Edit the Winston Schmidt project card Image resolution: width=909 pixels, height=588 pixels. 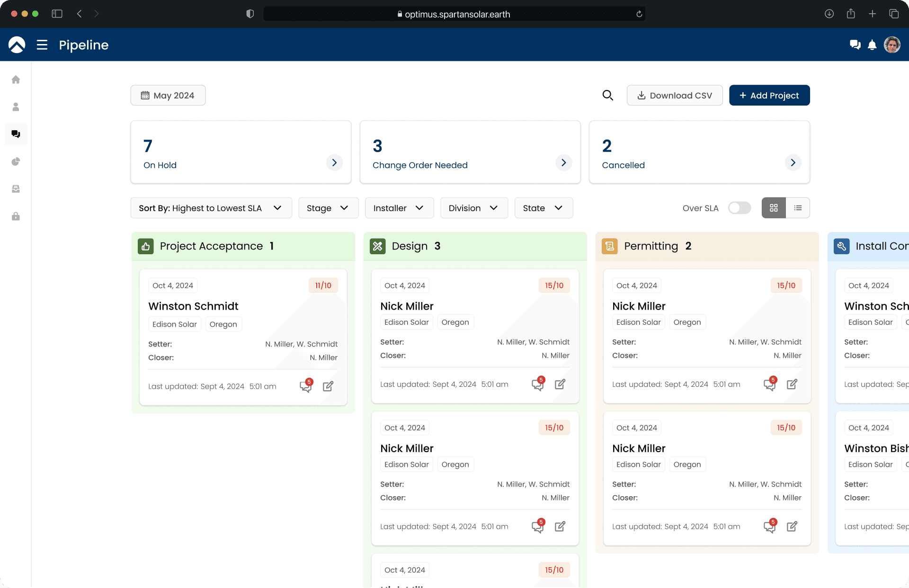(x=328, y=386)
